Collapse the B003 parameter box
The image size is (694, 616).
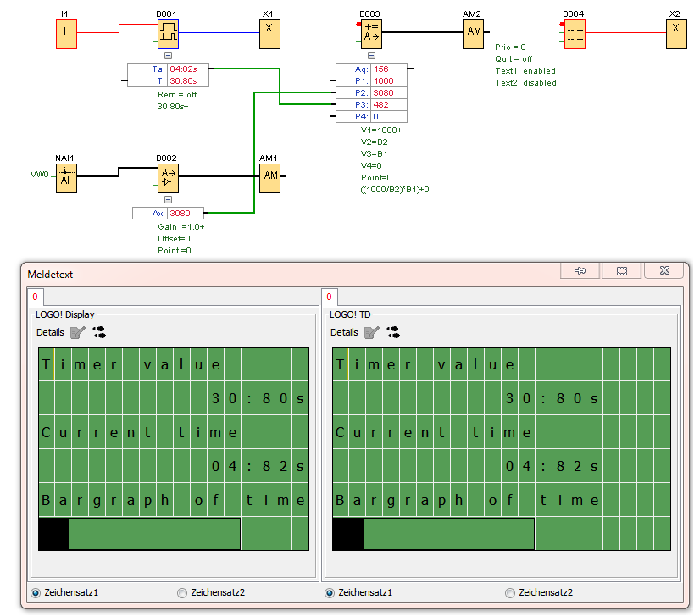click(371, 55)
